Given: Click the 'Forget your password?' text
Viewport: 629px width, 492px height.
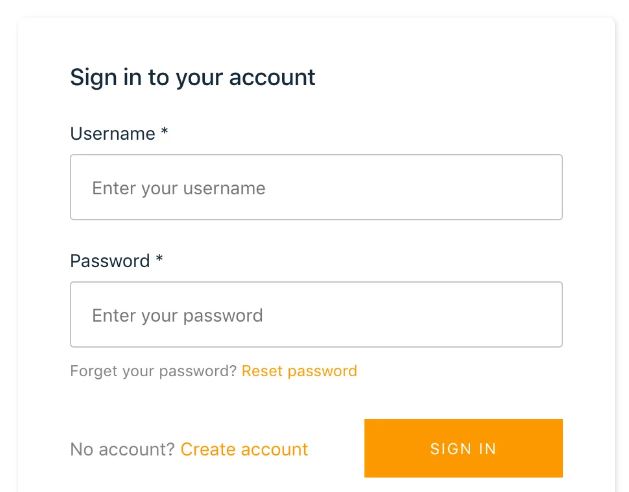Looking at the screenshot, I should click(x=153, y=371).
